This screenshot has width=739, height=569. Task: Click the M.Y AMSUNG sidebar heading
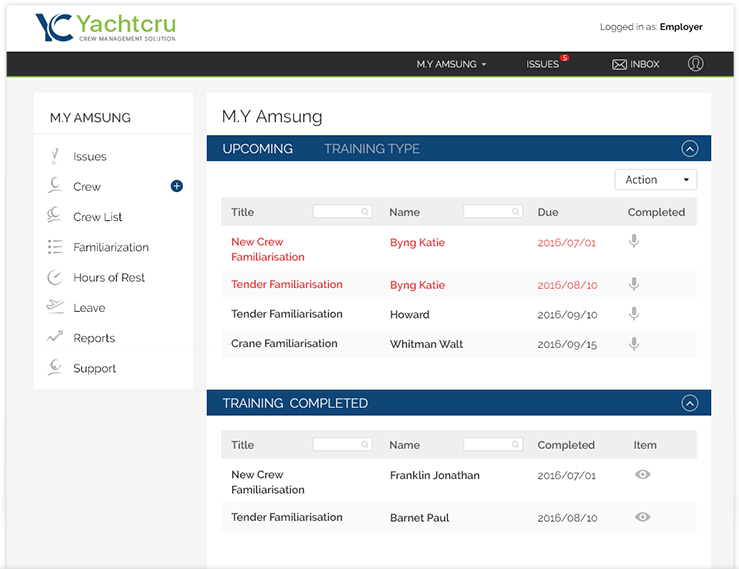pos(90,118)
